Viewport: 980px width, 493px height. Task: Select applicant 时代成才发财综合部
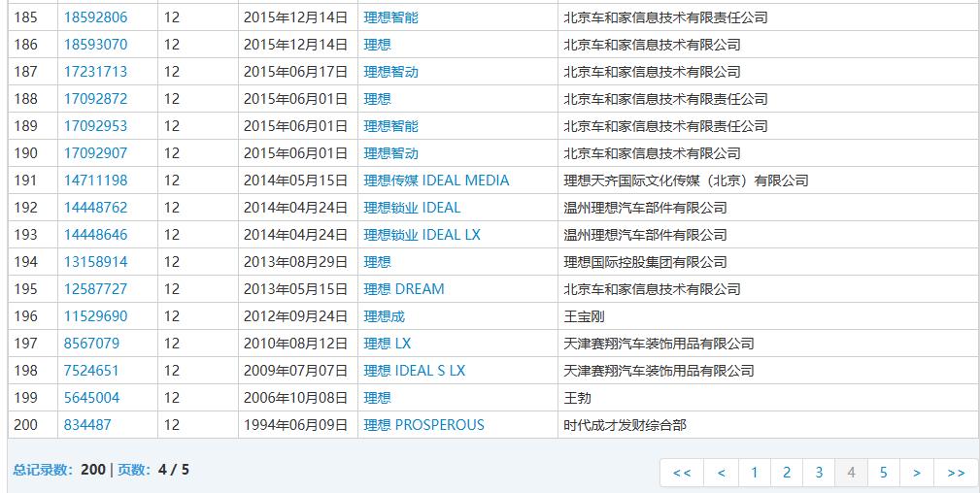click(625, 425)
